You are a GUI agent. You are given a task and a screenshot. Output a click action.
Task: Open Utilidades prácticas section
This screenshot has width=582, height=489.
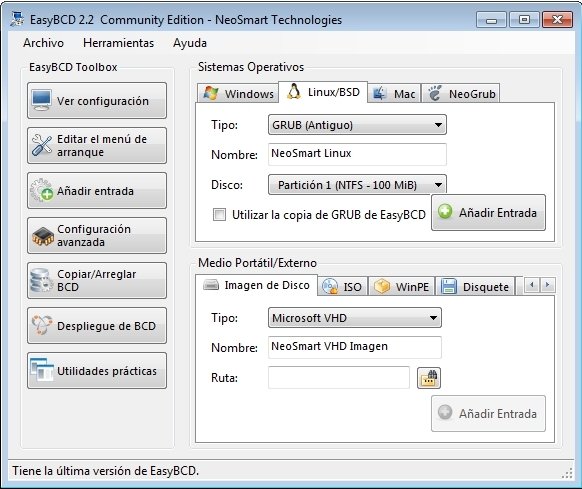(97, 370)
